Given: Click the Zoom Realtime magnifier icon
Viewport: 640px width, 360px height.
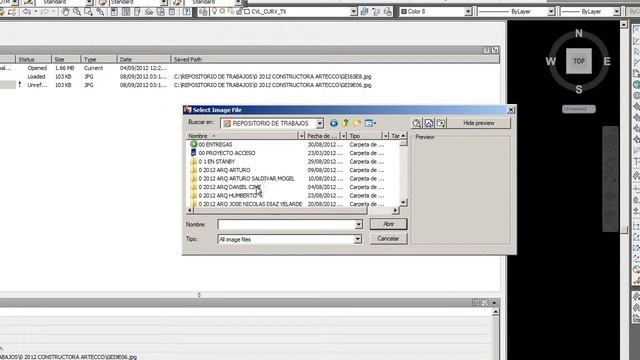Looking at the screenshot, I should coord(77,12).
